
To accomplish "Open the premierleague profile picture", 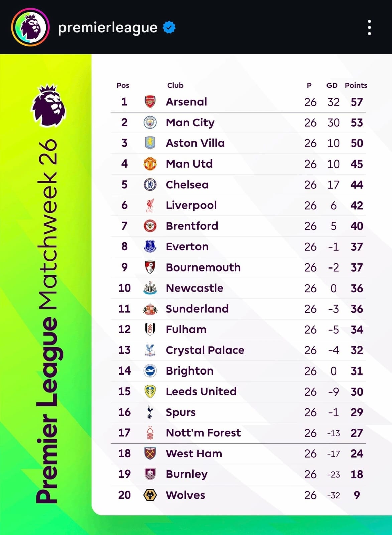I will (x=30, y=27).
